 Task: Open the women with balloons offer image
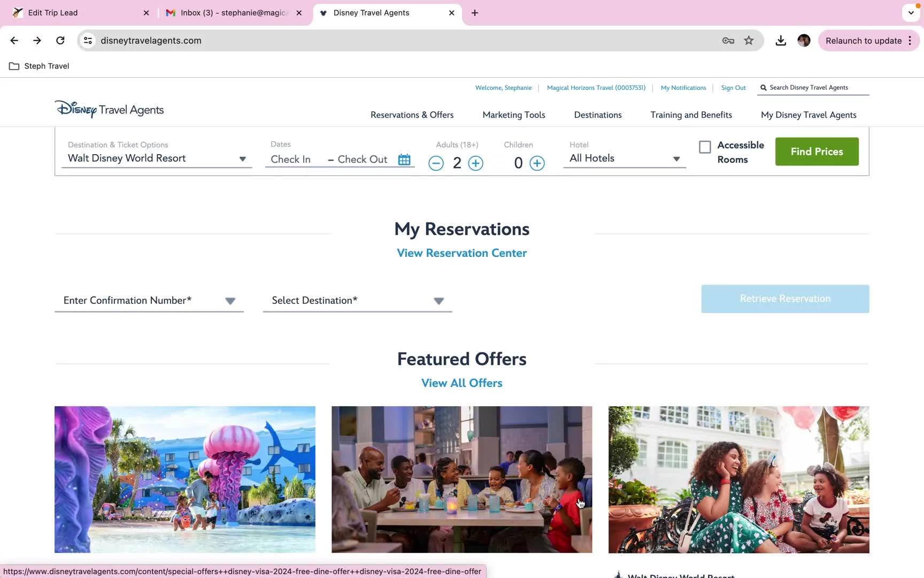tap(739, 480)
